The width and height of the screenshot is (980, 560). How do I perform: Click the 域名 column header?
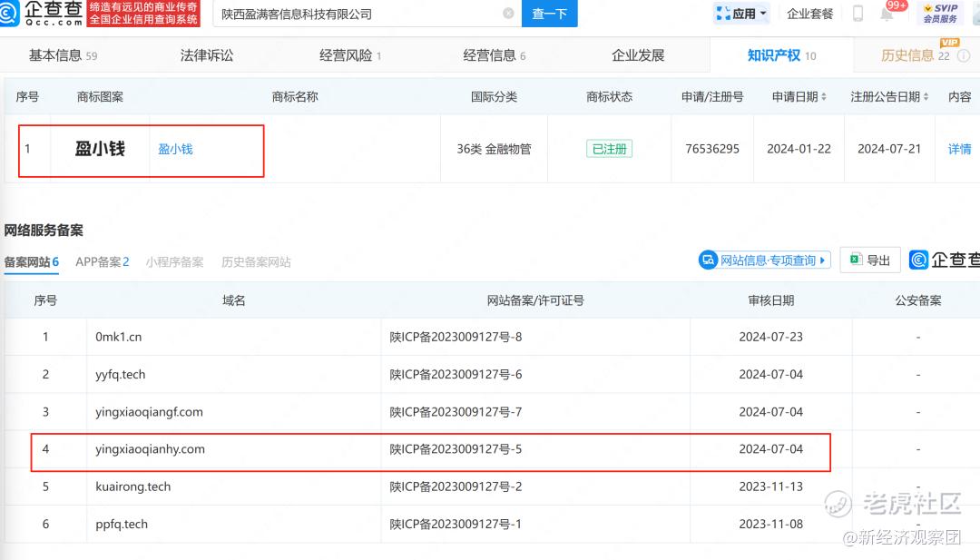(x=234, y=300)
